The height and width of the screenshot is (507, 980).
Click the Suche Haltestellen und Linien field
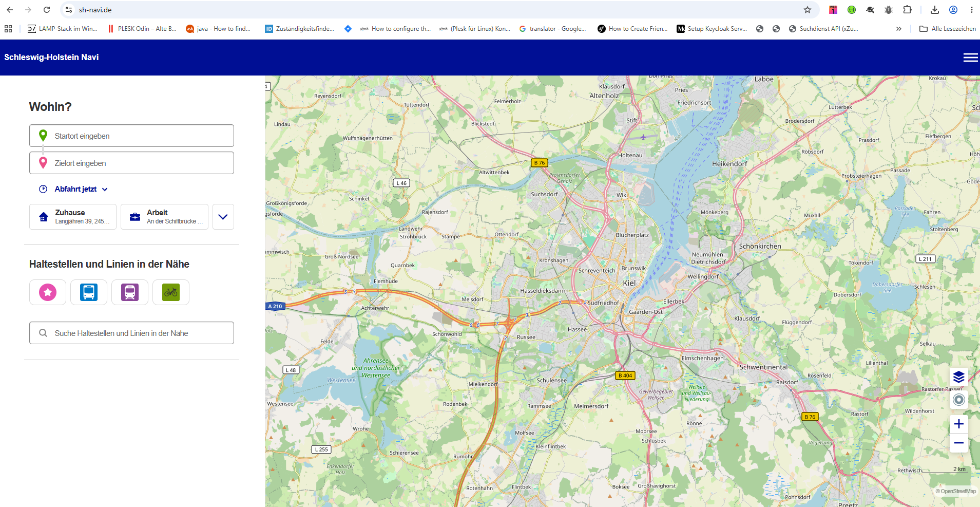[131, 333]
